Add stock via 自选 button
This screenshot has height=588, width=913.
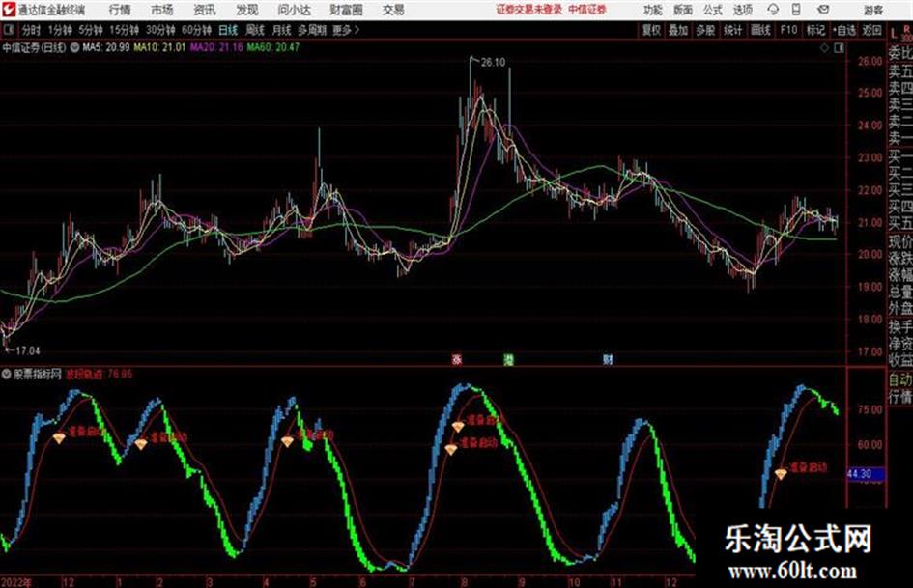coord(844,30)
